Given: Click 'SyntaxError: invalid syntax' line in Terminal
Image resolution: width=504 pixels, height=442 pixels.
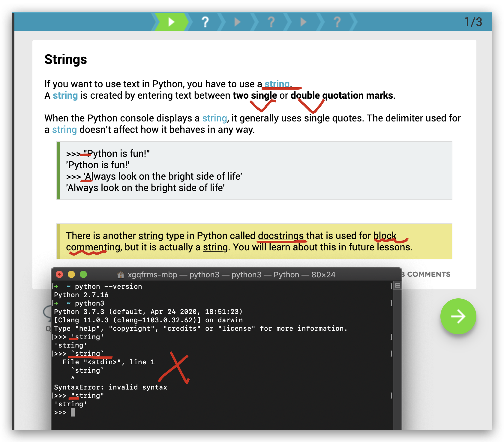Looking at the screenshot, I should coord(111,387).
